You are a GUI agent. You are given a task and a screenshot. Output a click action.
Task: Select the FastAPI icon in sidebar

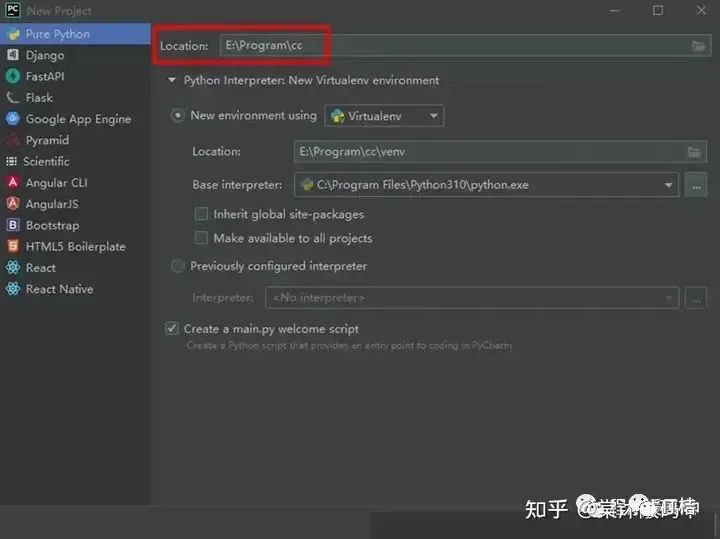point(13,76)
